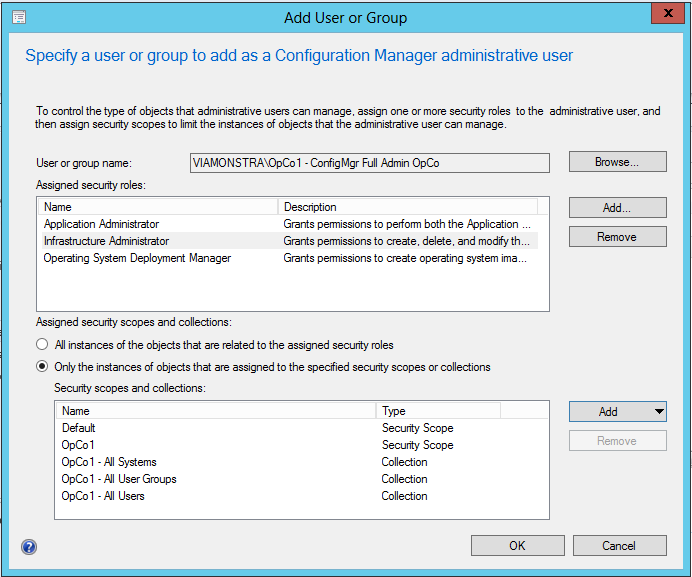Click the User or group name field
Image resolution: width=692 pixels, height=577 pixels.
click(370, 163)
